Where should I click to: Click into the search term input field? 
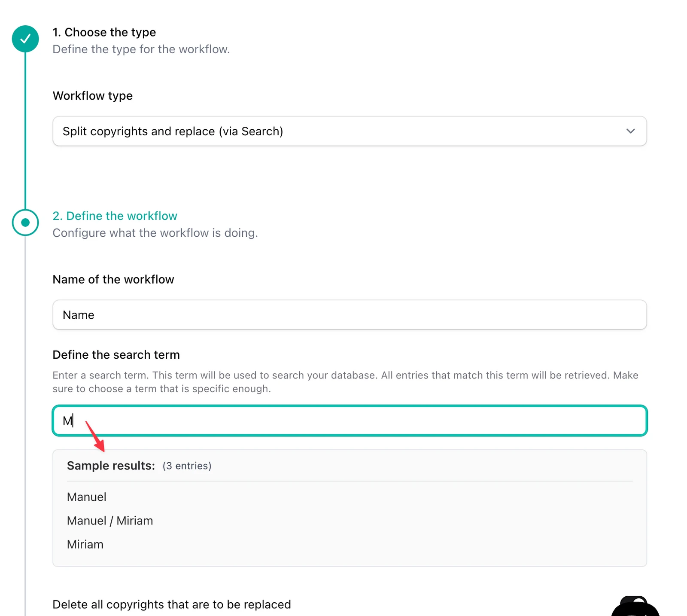point(349,421)
